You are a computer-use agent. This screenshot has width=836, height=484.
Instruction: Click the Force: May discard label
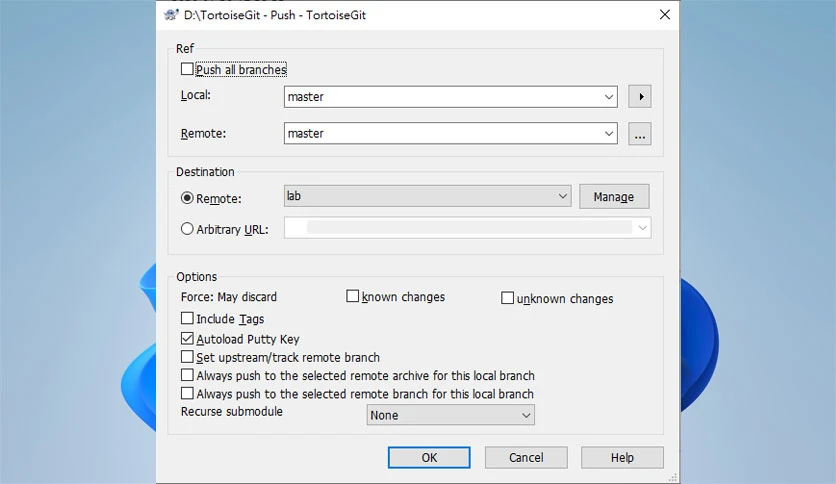coord(229,297)
